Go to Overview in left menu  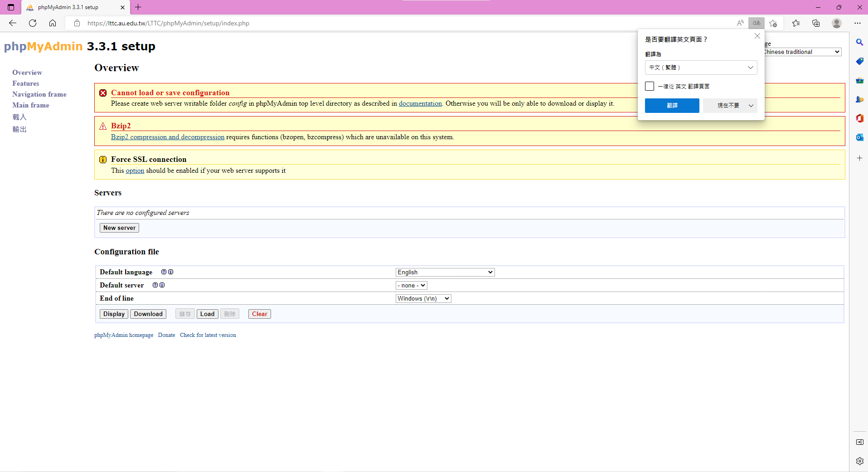27,73
